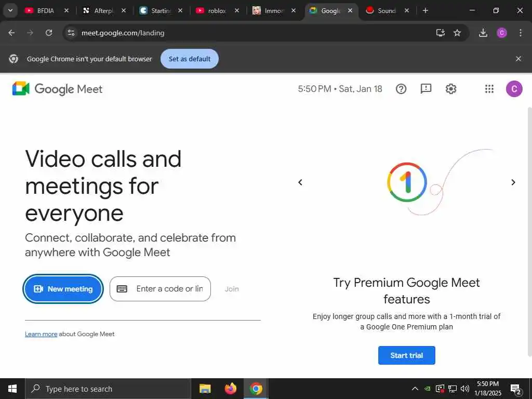Click the page vertical scrollbar
The image size is (532, 399).
point(529,232)
